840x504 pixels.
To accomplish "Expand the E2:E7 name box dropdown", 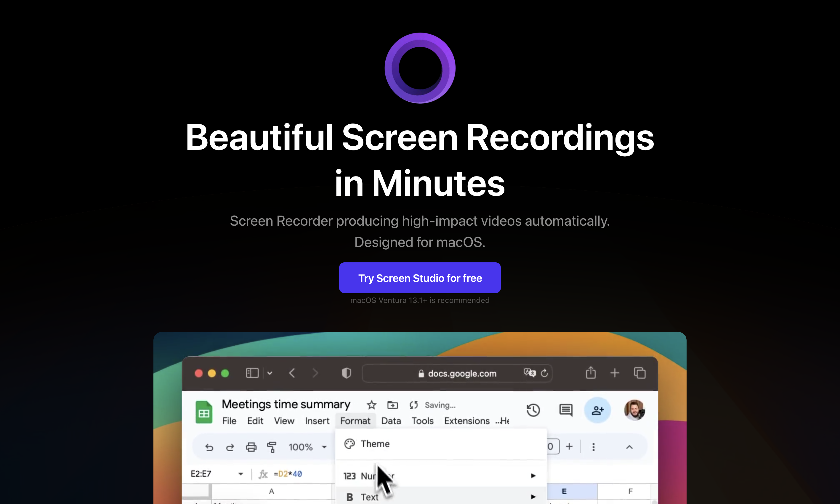I will pos(241,474).
